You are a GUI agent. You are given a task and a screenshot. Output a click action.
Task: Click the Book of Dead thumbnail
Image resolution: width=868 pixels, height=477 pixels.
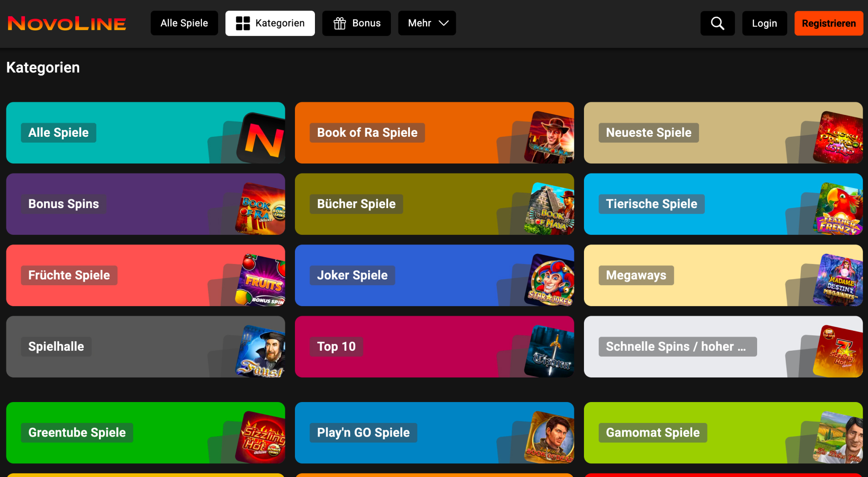pyautogui.click(x=550, y=437)
